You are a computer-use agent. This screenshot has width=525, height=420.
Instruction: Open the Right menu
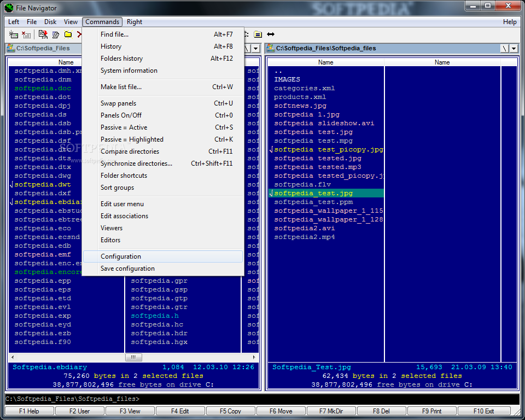[135, 22]
